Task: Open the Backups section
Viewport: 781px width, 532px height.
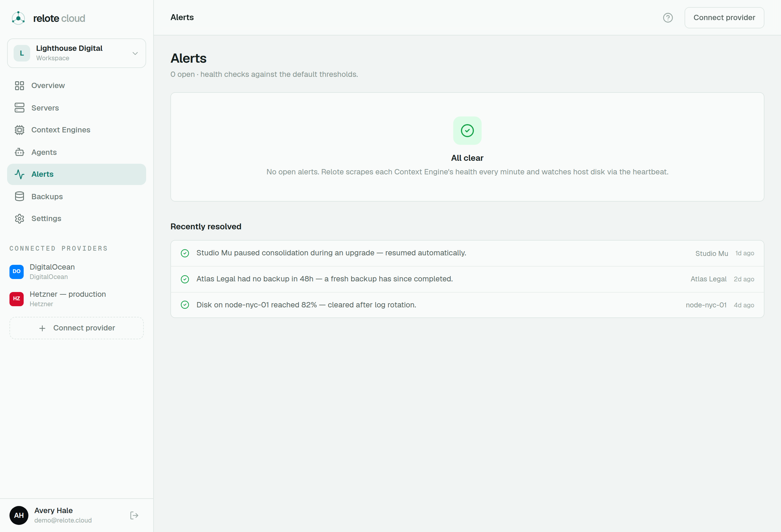Action: point(77,196)
